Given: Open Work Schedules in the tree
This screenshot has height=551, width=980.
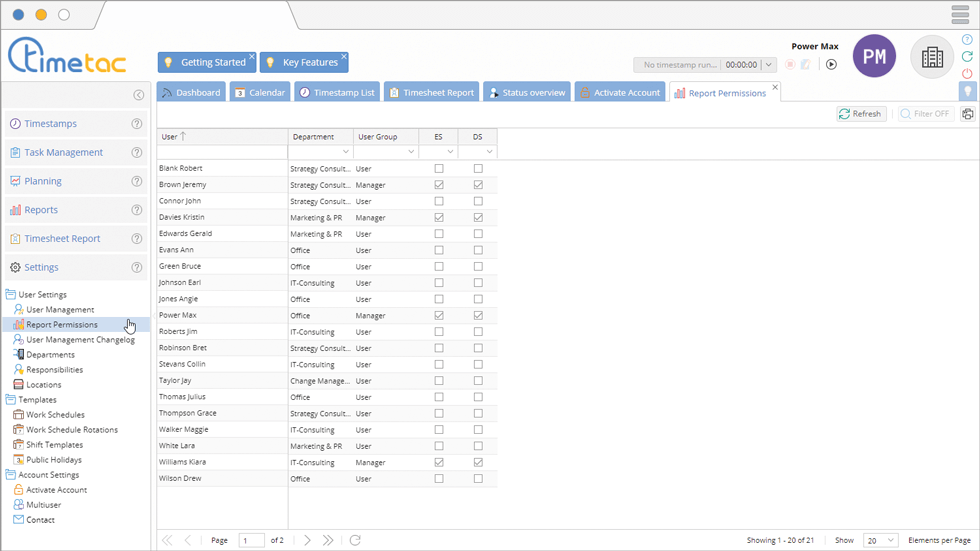Looking at the screenshot, I should click(x=55, y=415).
